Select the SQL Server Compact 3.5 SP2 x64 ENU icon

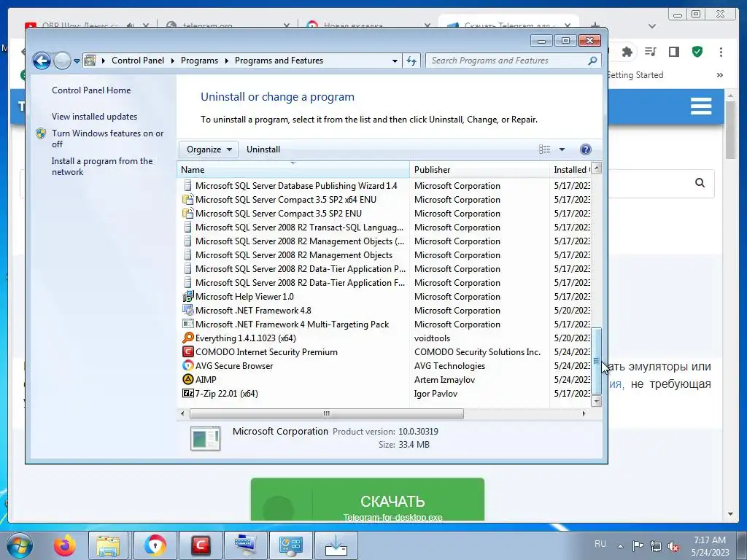tap(187, 200)
